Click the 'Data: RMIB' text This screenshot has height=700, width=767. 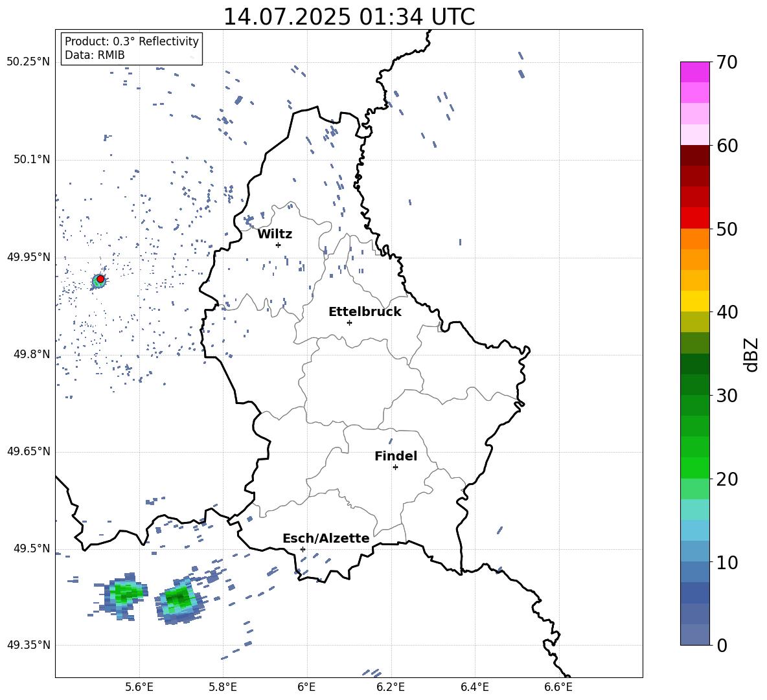[x=95, y=55]
